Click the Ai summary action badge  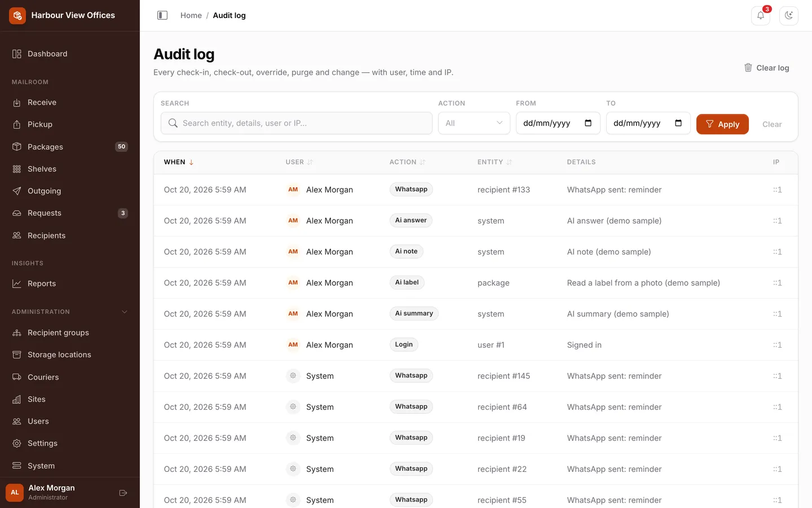pos(414,313)
